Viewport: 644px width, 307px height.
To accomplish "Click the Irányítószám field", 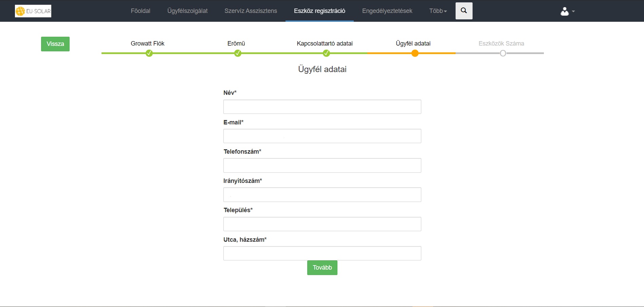I will 322,194.
